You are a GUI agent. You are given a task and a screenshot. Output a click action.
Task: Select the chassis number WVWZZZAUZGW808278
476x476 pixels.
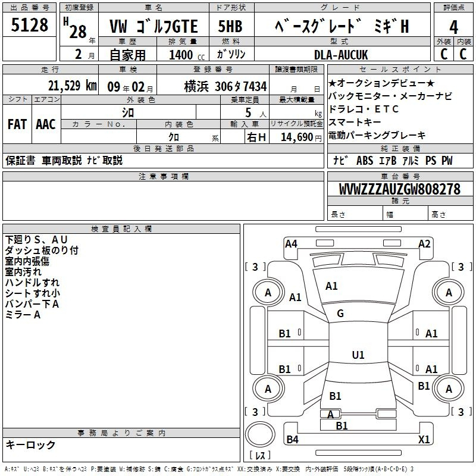pyautogui.click(x=400, y=189)
